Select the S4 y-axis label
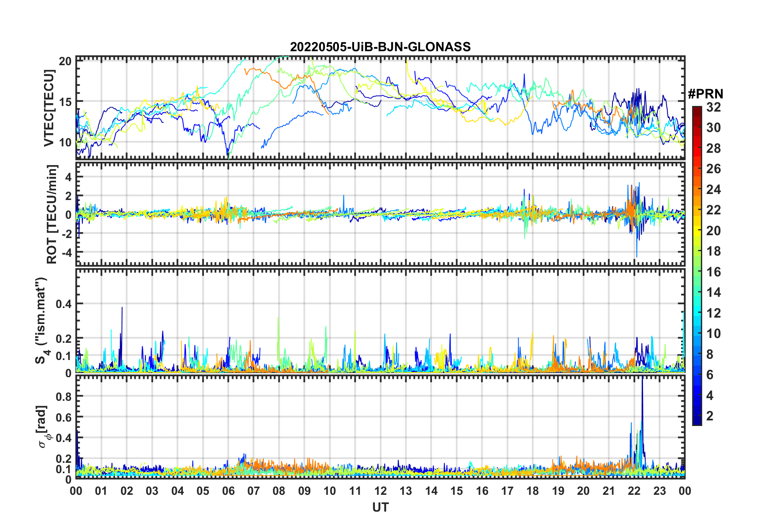The width and height of the screenshot is (761, 532). 41,321
